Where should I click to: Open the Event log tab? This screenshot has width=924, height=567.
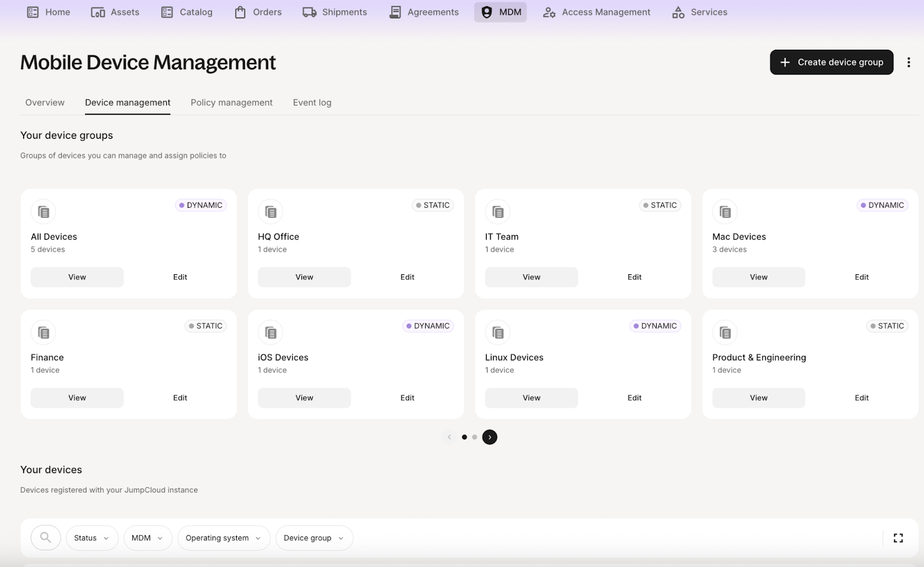point(312,102)
